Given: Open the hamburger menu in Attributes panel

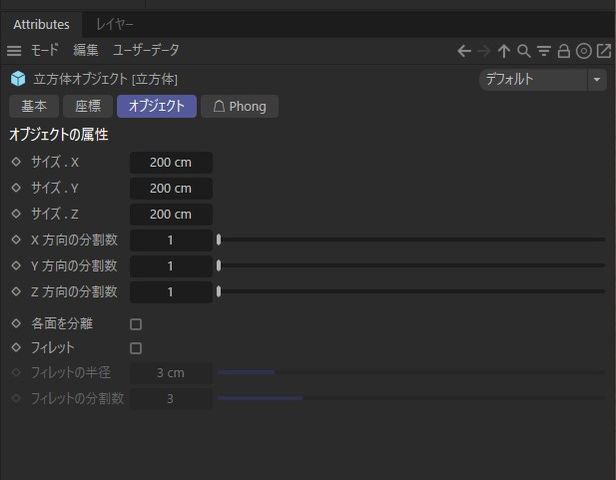Looking at the screenshot, I should 14,51.
